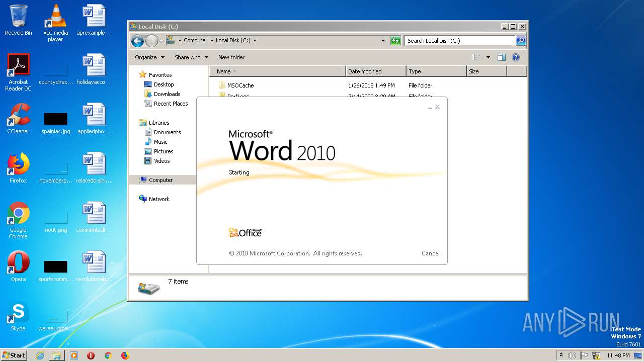Image resolution: width=644 pixels, height=362 pixels.
Task: Click the Search Local Disk (C:) field
Action: 459,41
